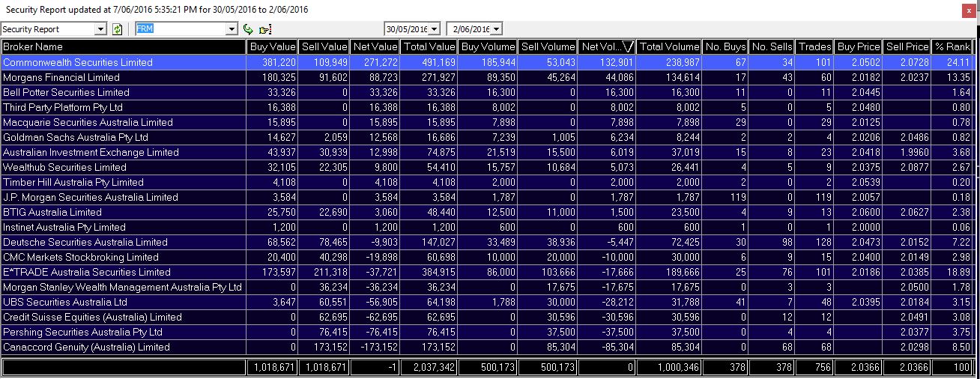Click the green refresh report icon
The image size is (980, 379).
coord(117,29)
